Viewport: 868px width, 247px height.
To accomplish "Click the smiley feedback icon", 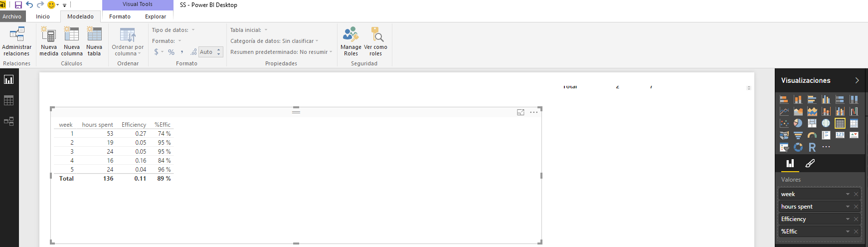I will [51, 5].
